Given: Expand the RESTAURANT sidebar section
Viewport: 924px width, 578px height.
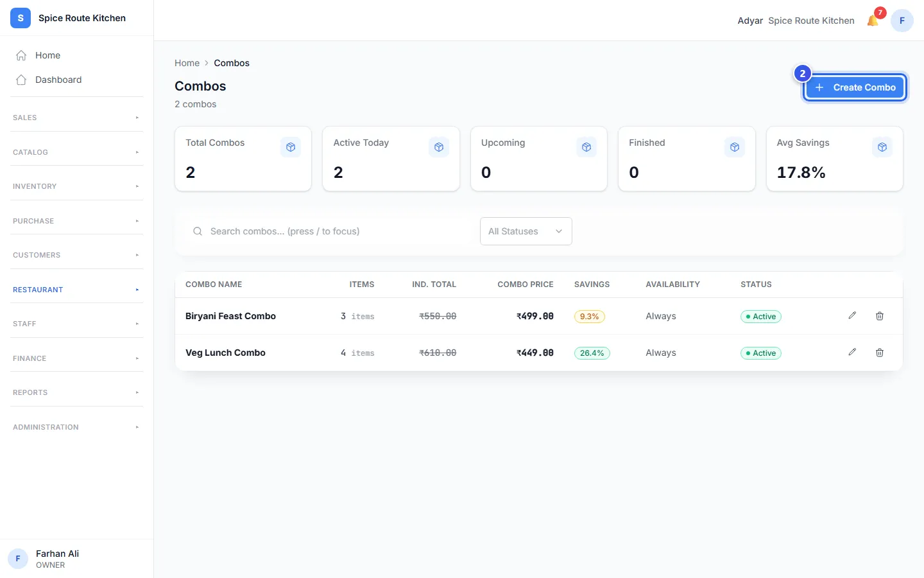Looking at the screenshot, I should [x=77, y=290].
